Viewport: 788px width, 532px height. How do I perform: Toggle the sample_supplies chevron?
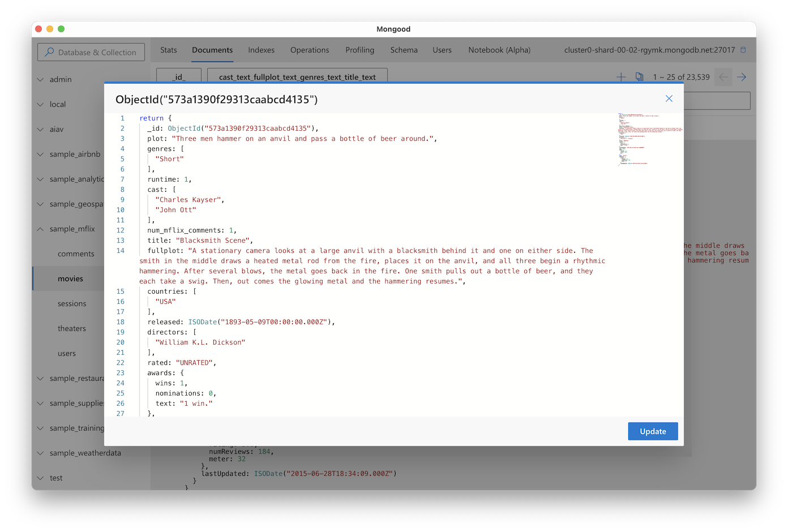tap(40, 403)
